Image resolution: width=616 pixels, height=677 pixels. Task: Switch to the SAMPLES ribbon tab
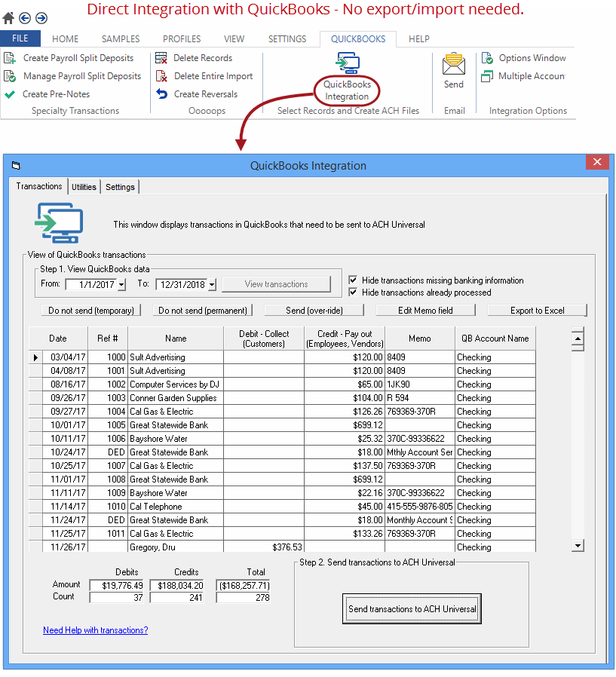point(121,39)
